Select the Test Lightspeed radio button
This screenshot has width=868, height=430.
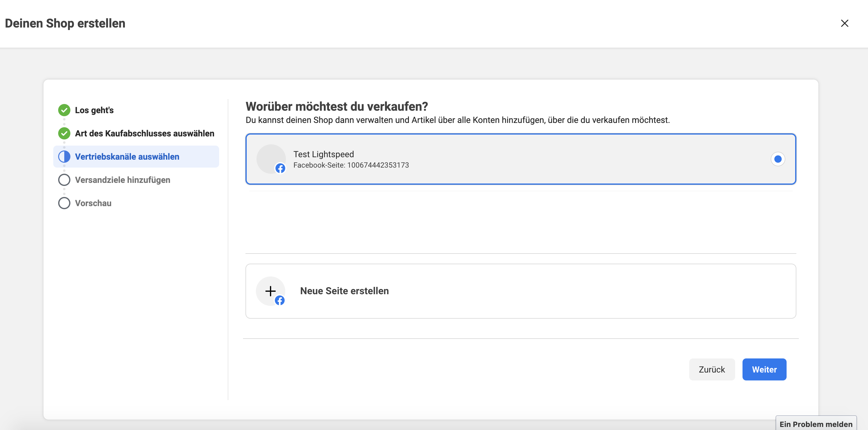click(x=778, y=159)
